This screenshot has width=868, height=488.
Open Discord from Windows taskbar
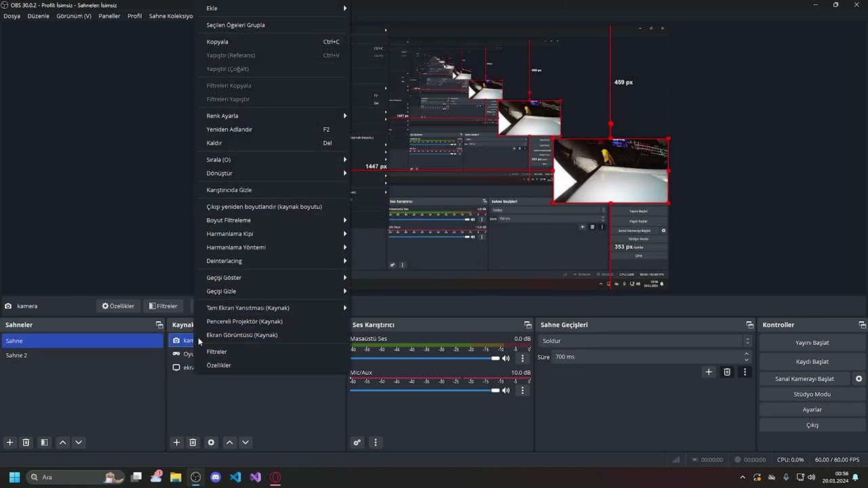216,477
